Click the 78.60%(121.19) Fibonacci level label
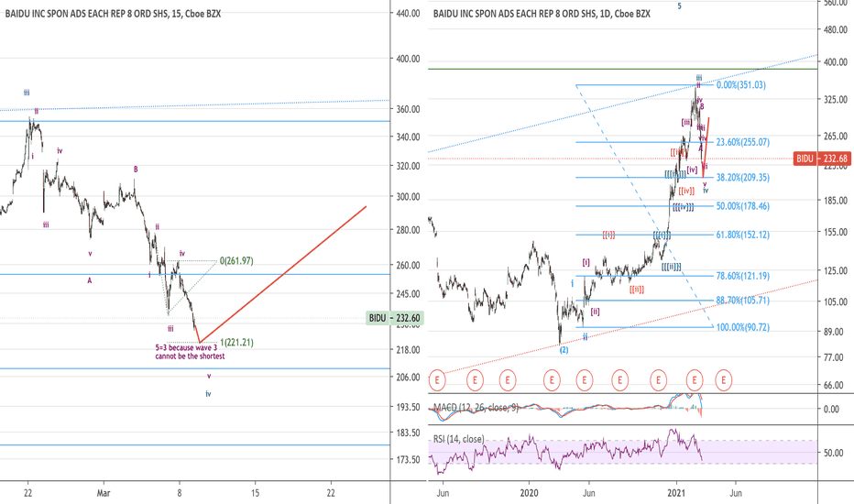Image resolution: width=854 pixels, height=504 pixels. pyautogui.click(x=743, y=276)
